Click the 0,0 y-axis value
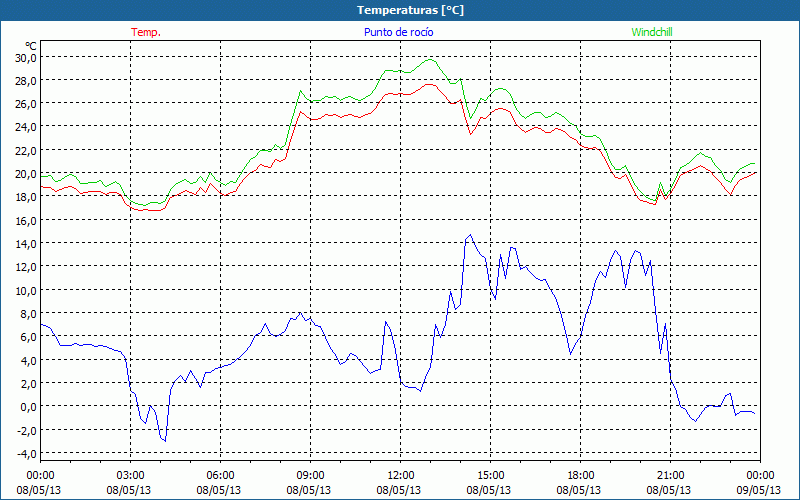The image size is (800, 500). [x=28, y=407]
